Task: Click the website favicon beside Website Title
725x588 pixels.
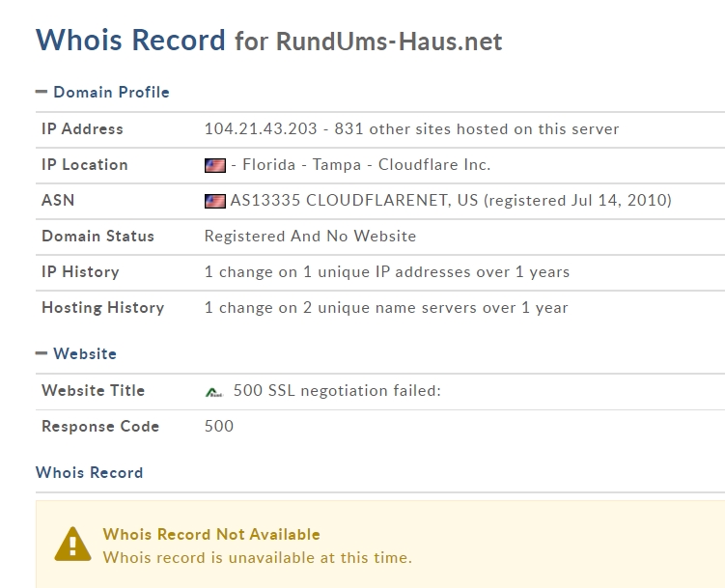Action: pos(213,392)
